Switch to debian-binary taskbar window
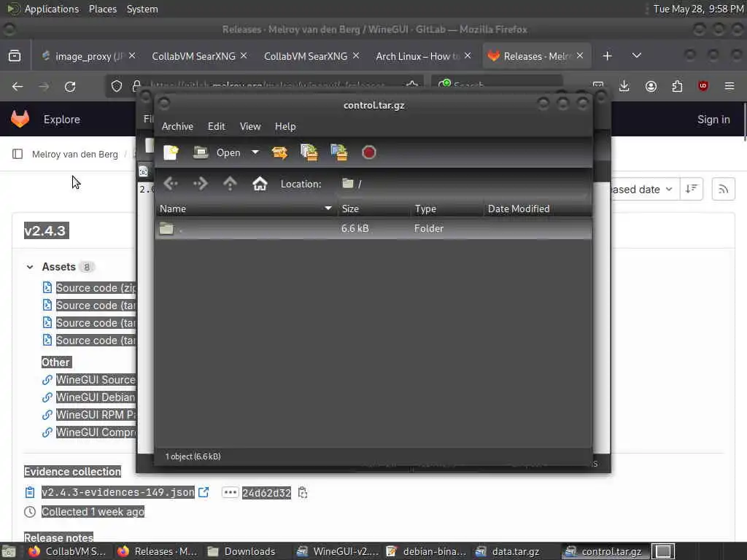The height and width of the screenshot is (560, 747). click(x=426, y=551)
